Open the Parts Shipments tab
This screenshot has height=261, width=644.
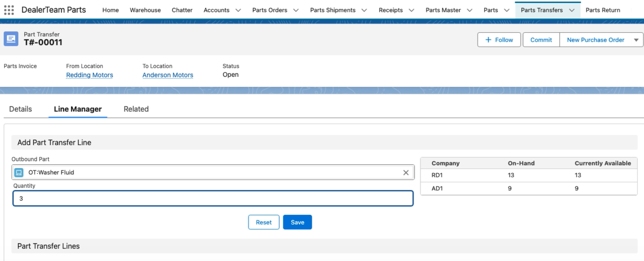(333, 10)
